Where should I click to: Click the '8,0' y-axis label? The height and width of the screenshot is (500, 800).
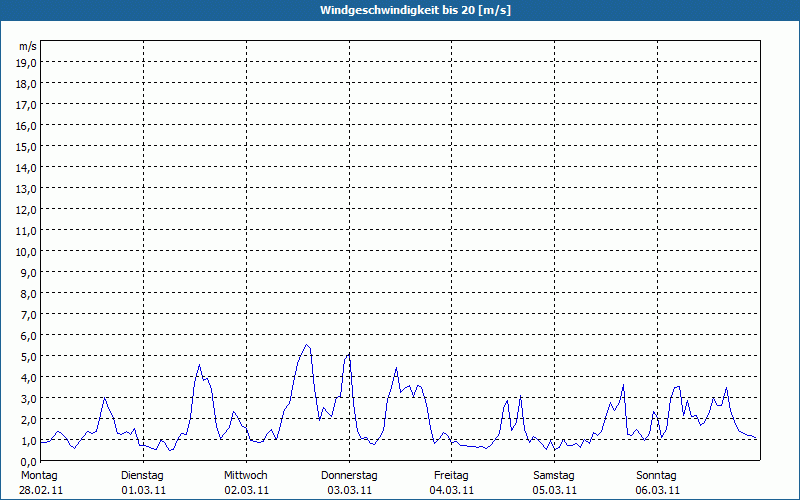29,294
